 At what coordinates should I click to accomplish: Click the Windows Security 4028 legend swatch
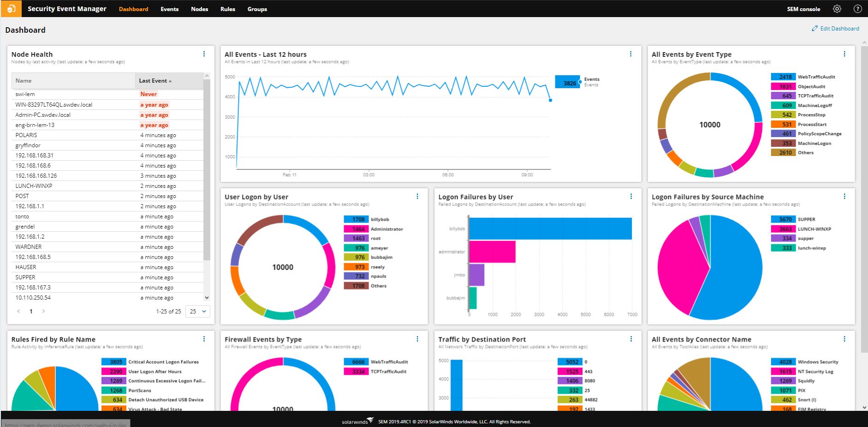tap(783, 362)
